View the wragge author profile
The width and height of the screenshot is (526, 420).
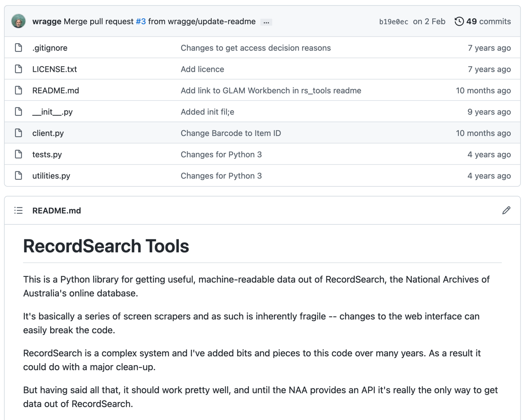click(x=47, y=21)
